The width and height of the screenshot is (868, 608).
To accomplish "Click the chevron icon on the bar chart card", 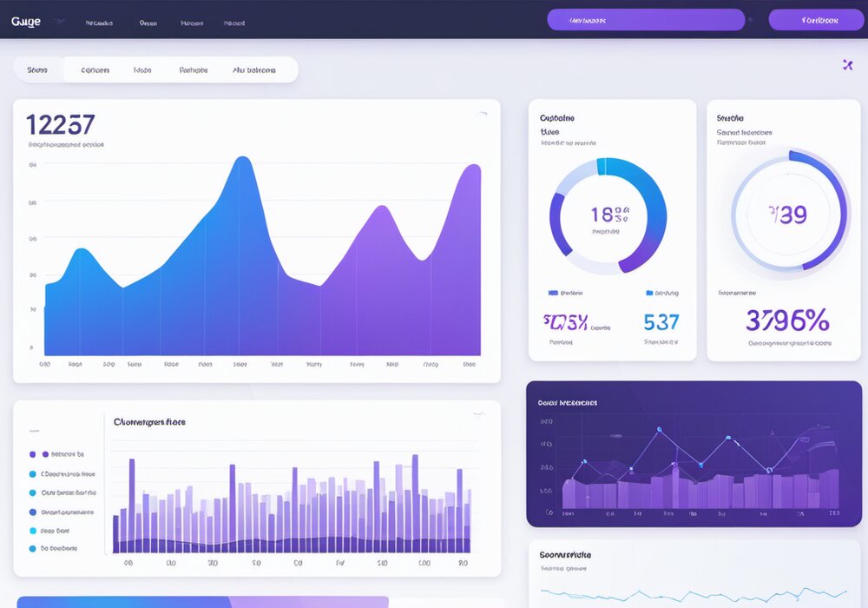I will (x=480, y=415).
